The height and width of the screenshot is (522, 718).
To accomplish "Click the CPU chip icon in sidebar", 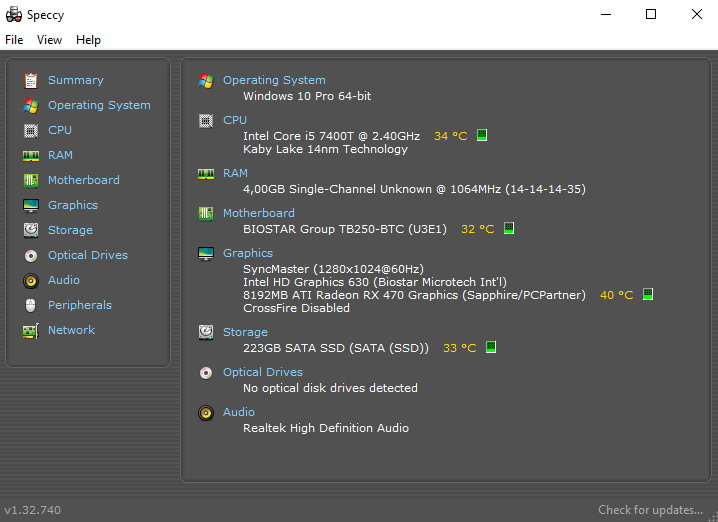I will pyautogui.click(x=31, y=130).
